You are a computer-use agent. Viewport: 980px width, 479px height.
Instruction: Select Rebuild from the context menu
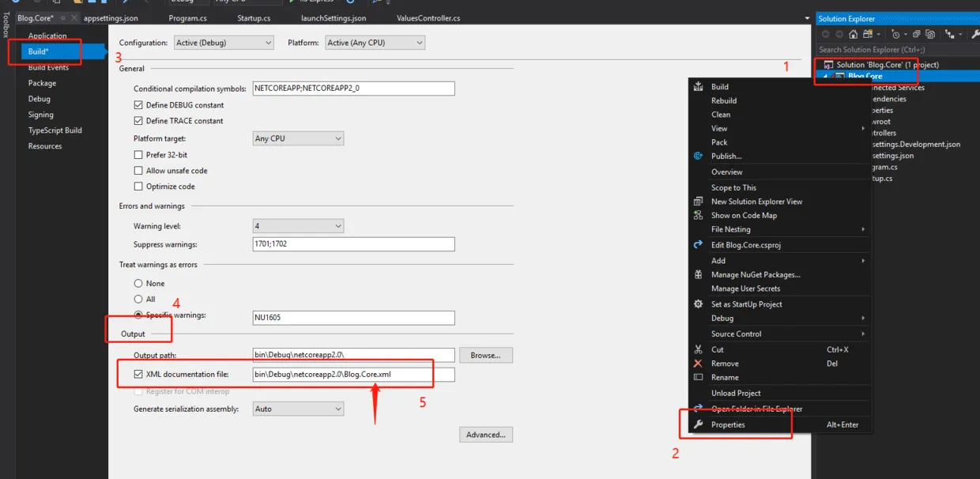coord(724,100)
